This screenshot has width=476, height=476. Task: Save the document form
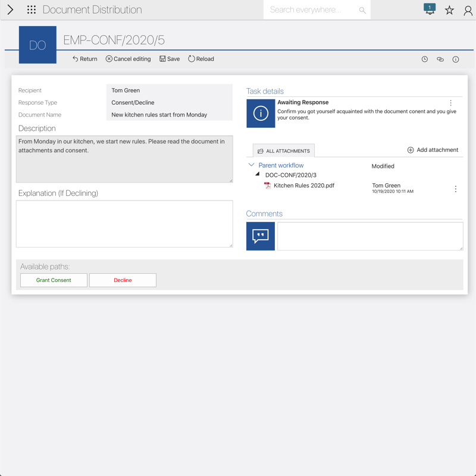coord(170,59)
